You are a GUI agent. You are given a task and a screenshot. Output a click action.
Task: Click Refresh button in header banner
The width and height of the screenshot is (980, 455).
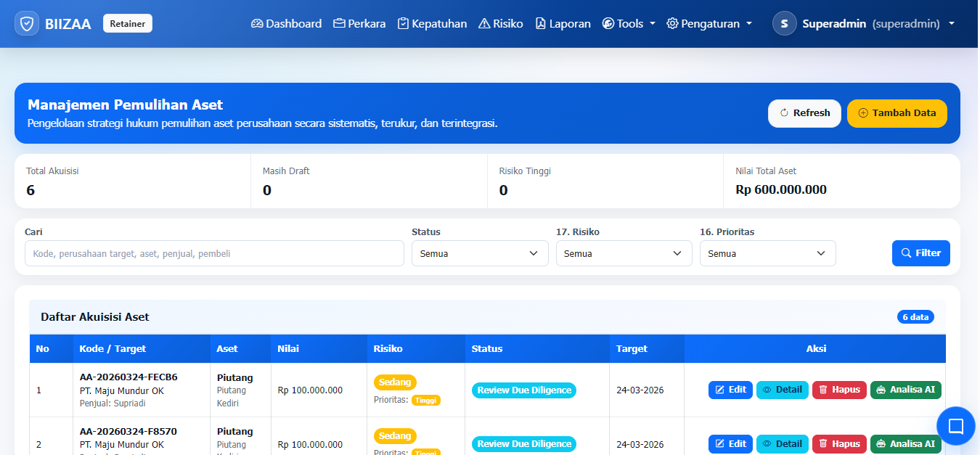pyautogui.click(x=804, y=113)
